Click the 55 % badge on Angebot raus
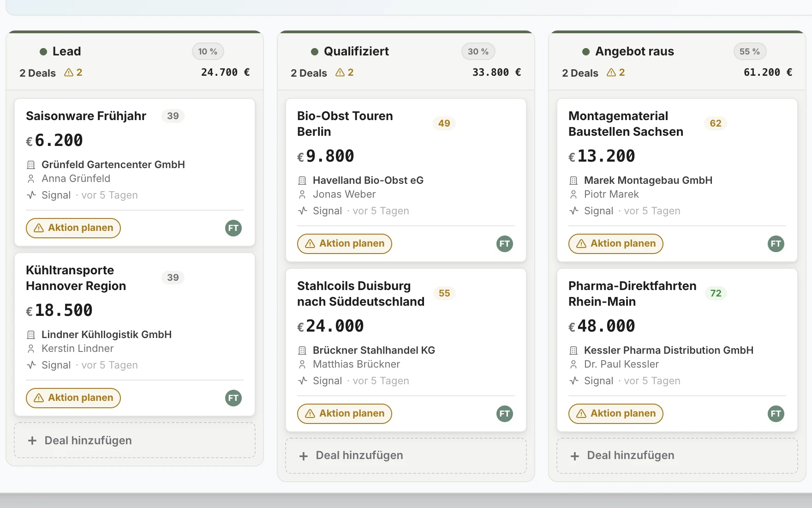The width and height of the screenshot is (812, 508). pos(750,52)
